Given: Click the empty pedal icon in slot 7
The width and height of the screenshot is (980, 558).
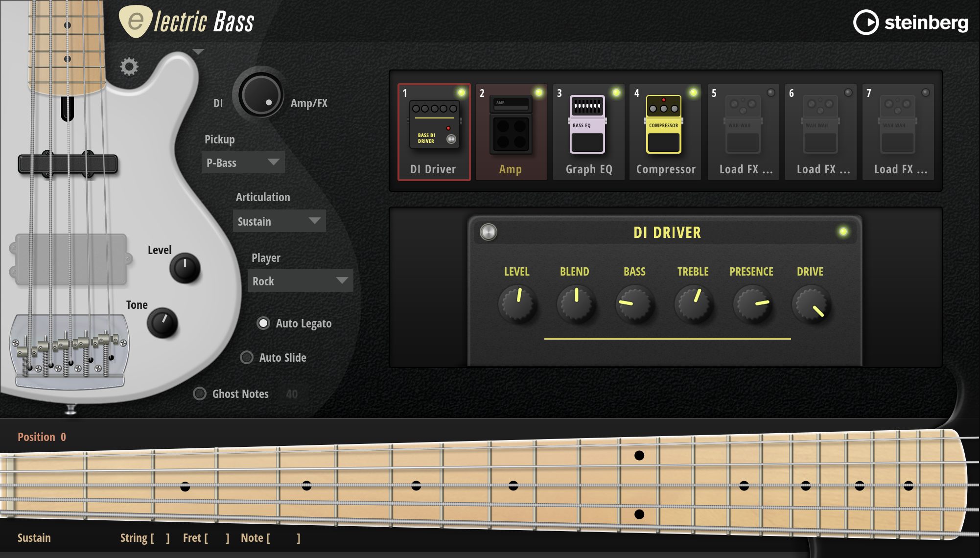Looking at the screenshot, I should [x=897, y=124].
